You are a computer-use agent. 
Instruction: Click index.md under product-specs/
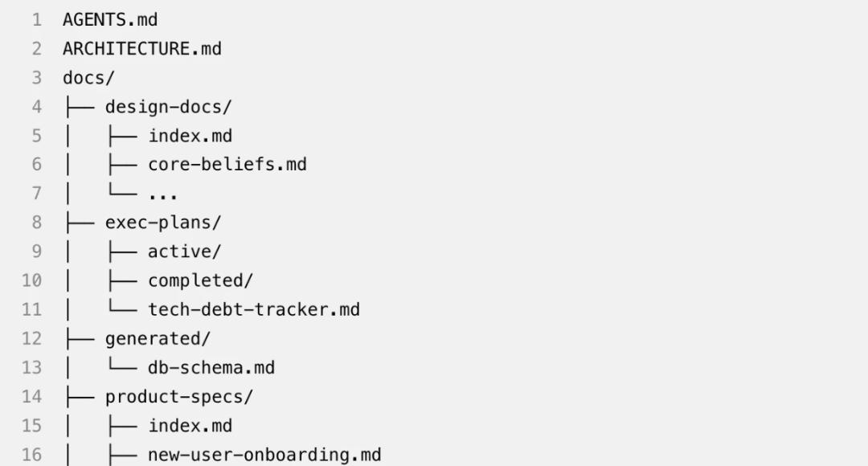190,426
